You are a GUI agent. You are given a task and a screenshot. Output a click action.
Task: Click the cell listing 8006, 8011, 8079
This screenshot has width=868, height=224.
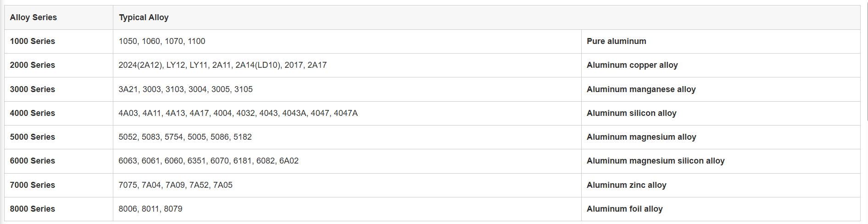pos(347,209)
